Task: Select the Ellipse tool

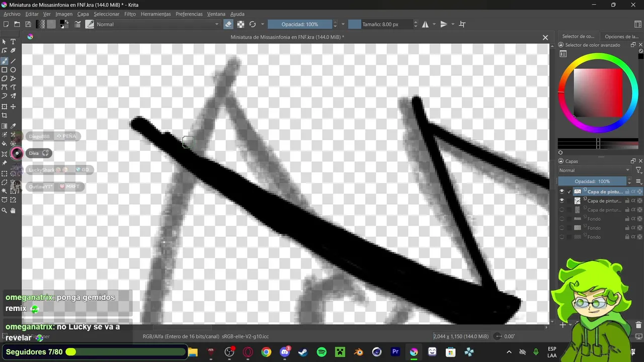Action: (13, 70)
